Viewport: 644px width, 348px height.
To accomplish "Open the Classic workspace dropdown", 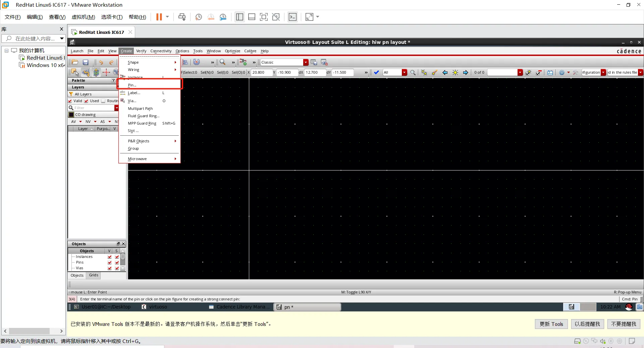I will 306,63.
